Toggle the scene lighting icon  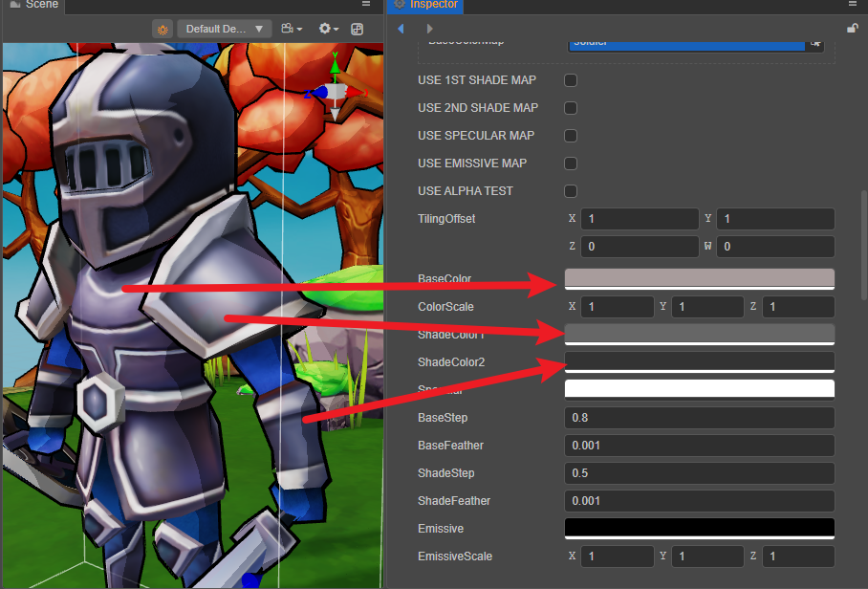click(163, 29)
